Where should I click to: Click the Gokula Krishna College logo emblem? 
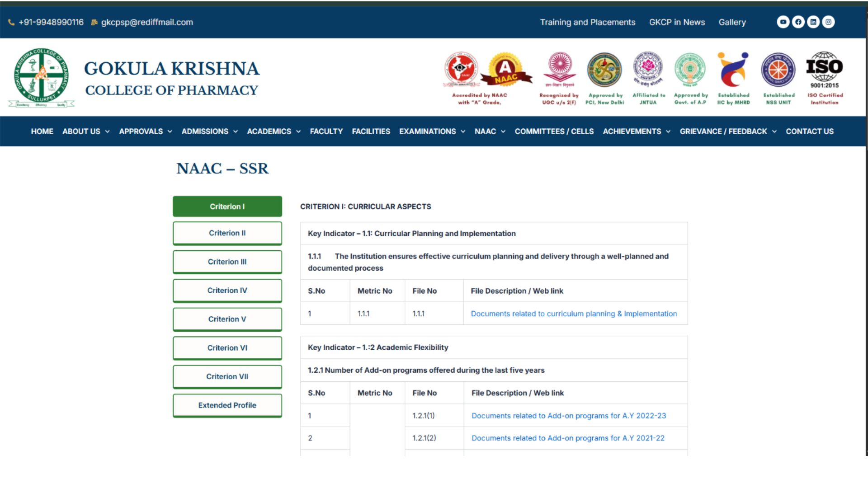tap(41, 78)
